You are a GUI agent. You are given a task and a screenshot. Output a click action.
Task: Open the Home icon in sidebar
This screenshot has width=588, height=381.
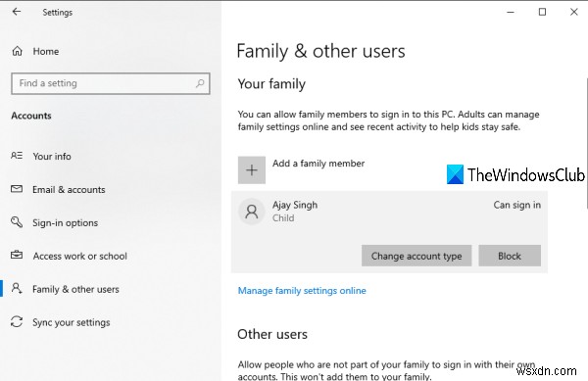18,51
